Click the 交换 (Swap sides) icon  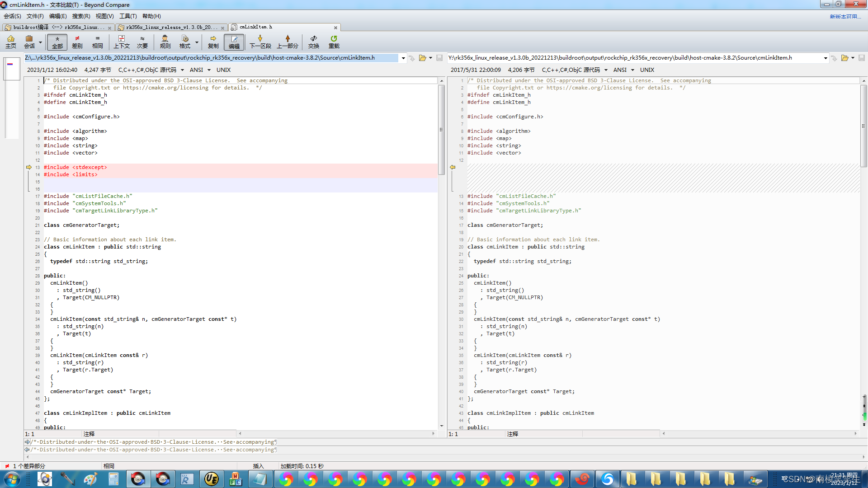[x=313, y=42]
